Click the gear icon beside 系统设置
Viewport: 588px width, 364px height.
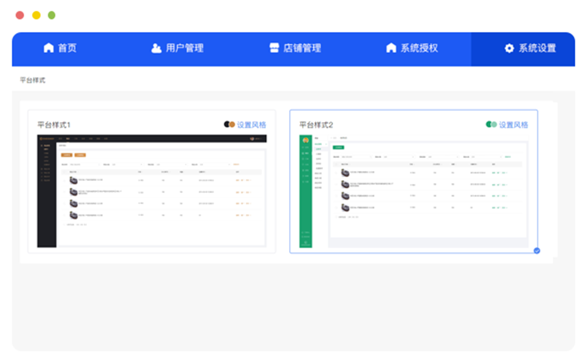coord(509,48)
